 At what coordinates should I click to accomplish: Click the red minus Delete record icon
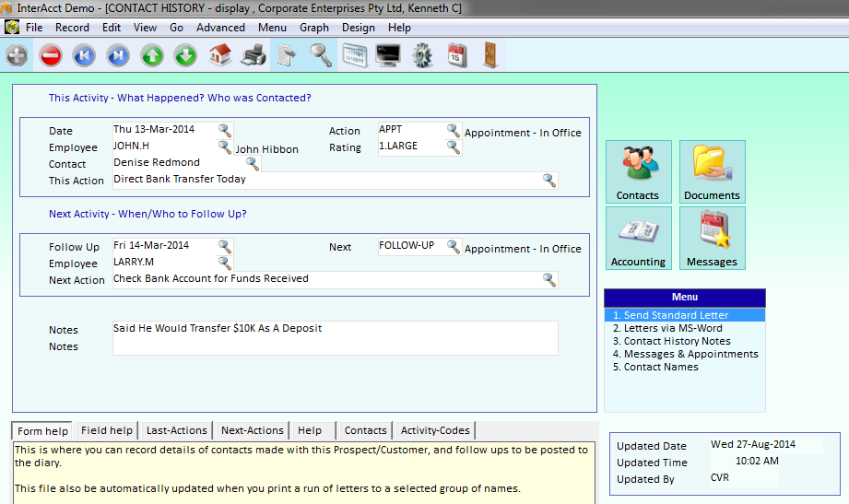click(51, 55)
